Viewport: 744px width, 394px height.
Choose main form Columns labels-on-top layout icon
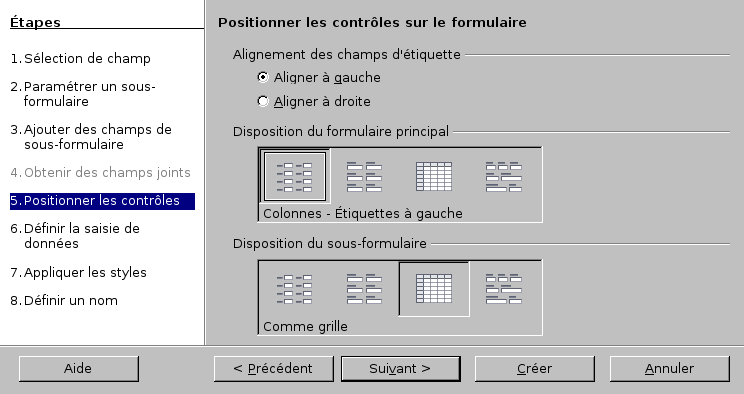(x=364, y=177)
